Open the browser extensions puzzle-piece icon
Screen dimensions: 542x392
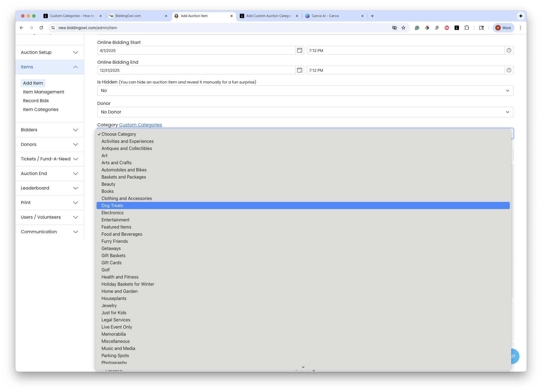click(467, 28)
